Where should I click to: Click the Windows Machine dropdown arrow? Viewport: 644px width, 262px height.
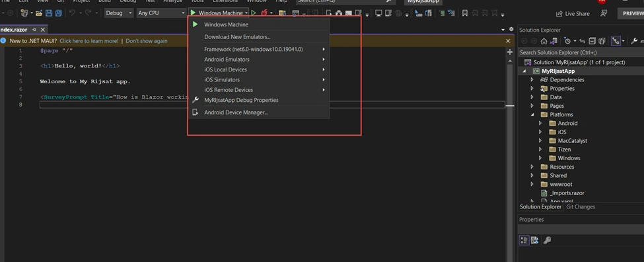(246, 13)
